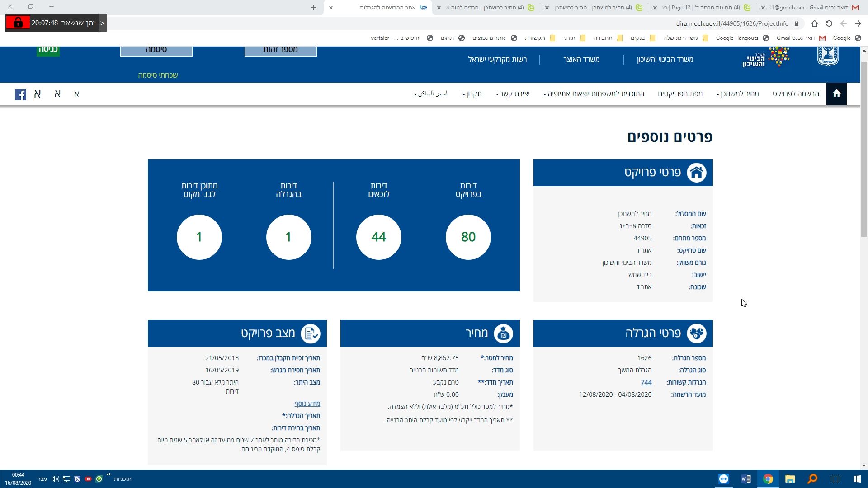
Task: Select the largest א accessibility font icon
Action: (38, 94)
